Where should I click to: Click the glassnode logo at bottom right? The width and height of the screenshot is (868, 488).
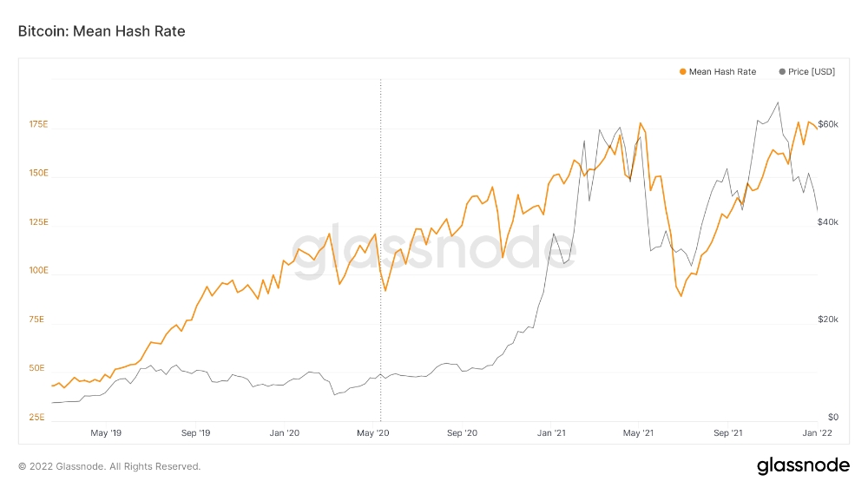click(x=803, y=465)
